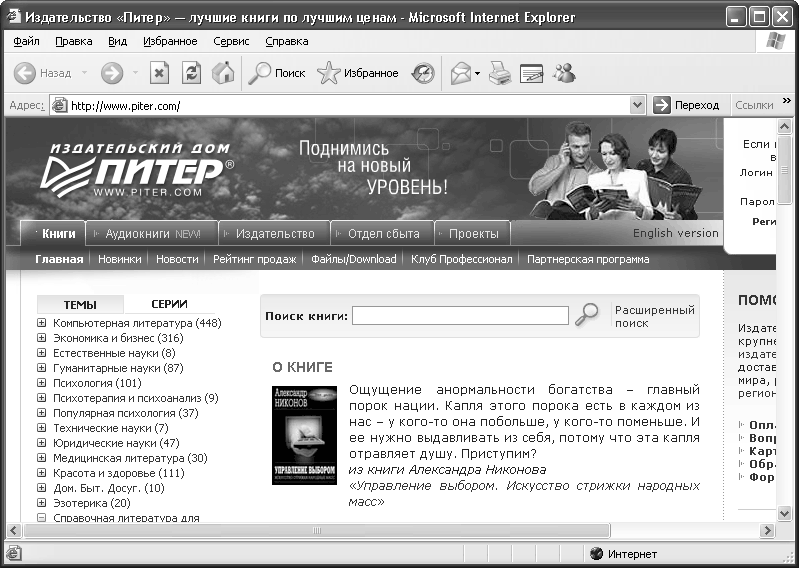Expand Экономика и бизнес category
The height and width of the screenshot is (568, 799).
(x=42, y=339)
